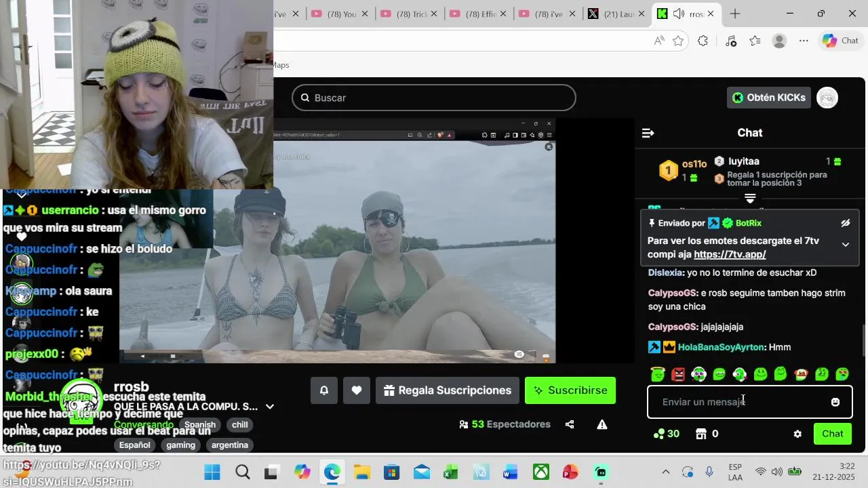Open volume control in system tray
Image resolution: width=868 pixels, height=488 pixels.
point(776,472)
